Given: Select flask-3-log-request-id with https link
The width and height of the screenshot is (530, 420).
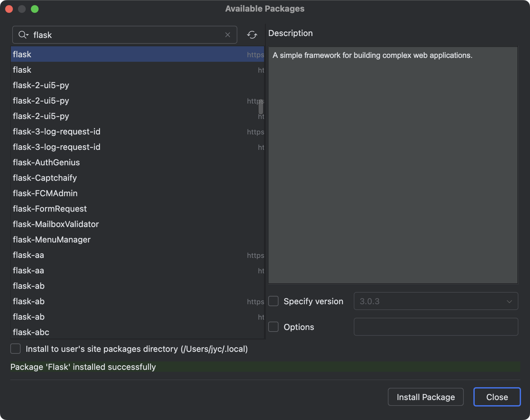Looking at the screenshot, I should point(137,131).
